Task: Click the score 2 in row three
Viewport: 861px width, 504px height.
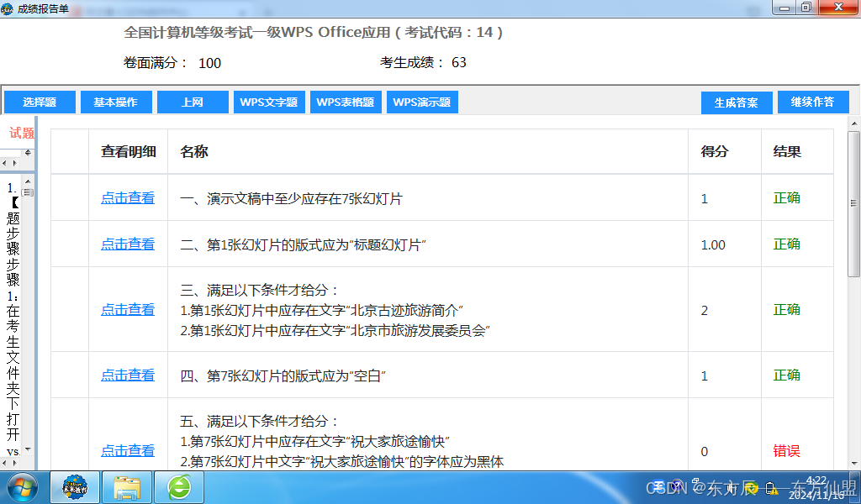Action: coord(705,311)
